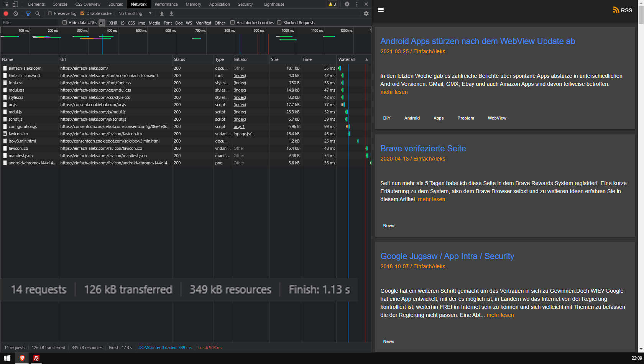Export HAR using the download arrow
This screenshot has height=364, width=644.
click(171, 13)
